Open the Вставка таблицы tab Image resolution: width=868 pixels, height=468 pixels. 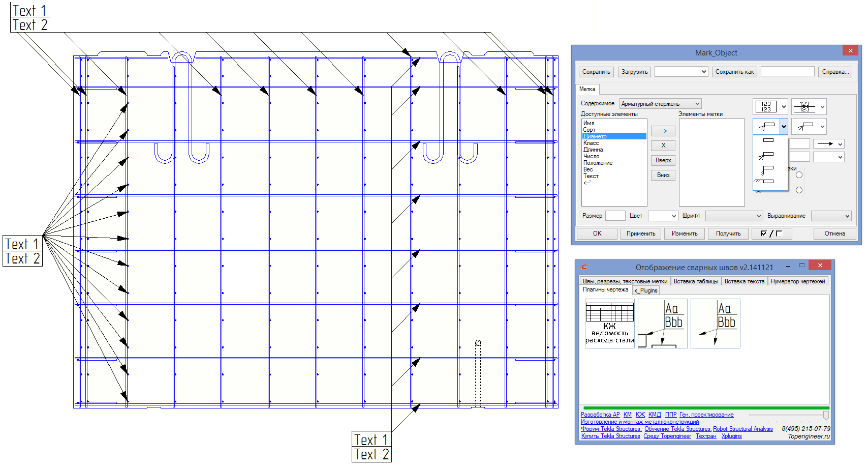click(x=696, y=281)
